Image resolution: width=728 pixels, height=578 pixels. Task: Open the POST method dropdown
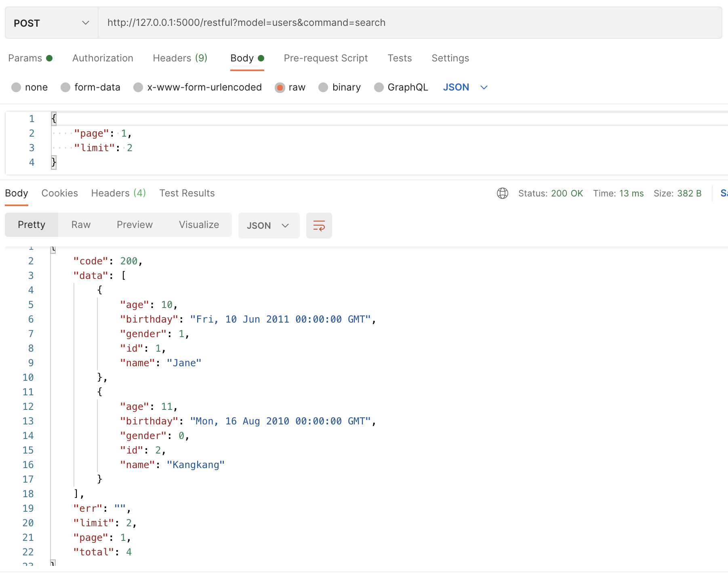51,23
